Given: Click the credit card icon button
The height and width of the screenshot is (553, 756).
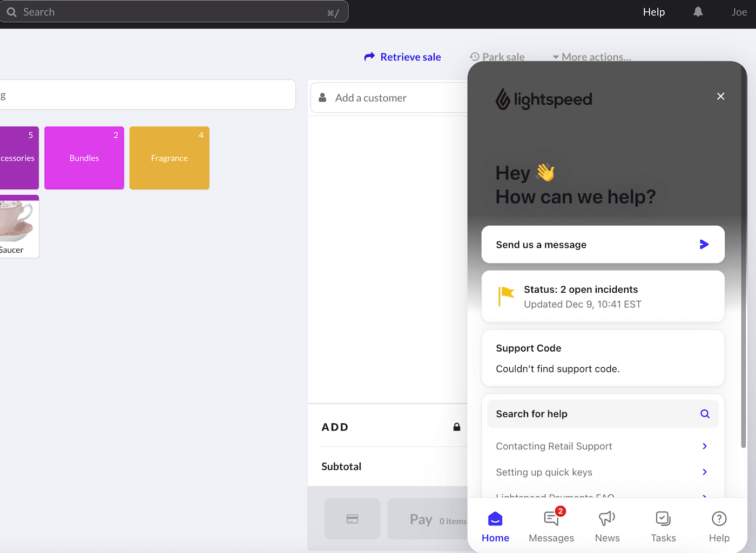Looking at the screenshot, I should 352,519.
